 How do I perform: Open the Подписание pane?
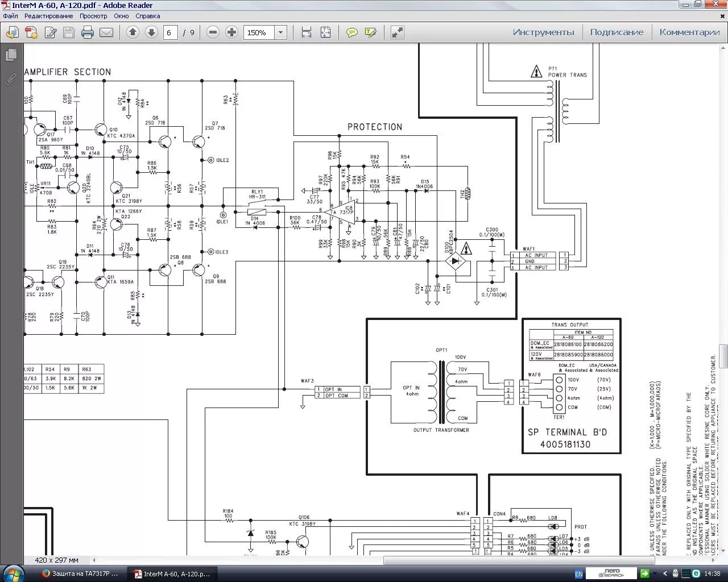(617, 32)
